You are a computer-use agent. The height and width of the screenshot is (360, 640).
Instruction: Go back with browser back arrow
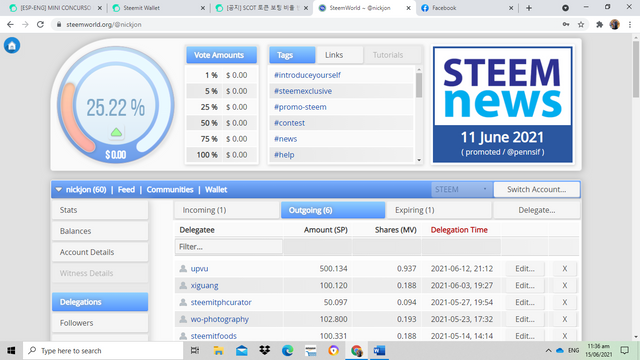coord(10,24)
